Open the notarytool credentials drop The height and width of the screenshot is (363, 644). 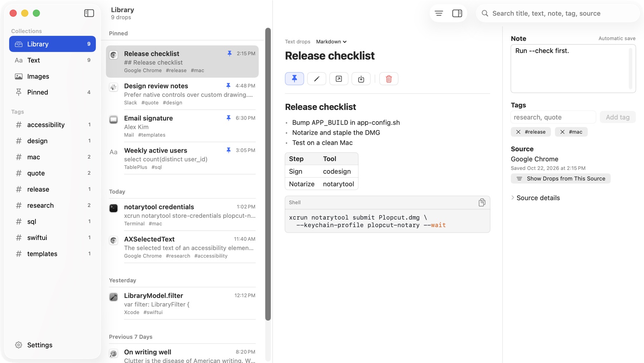coord(182,215)
